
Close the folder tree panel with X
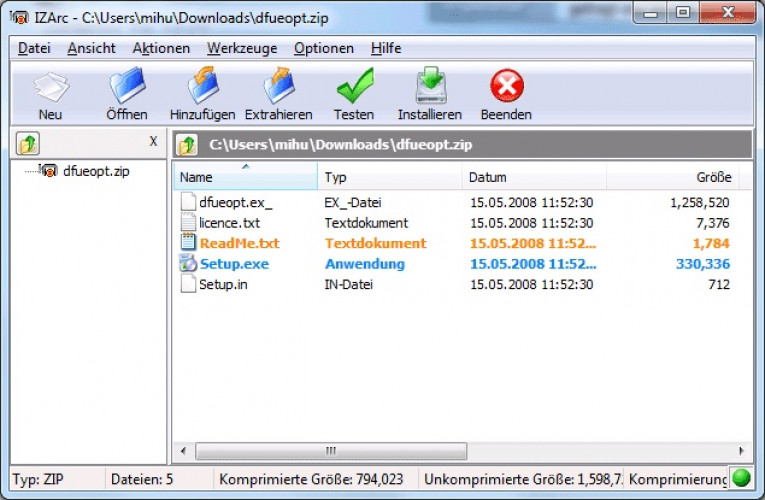click(153, 141)
